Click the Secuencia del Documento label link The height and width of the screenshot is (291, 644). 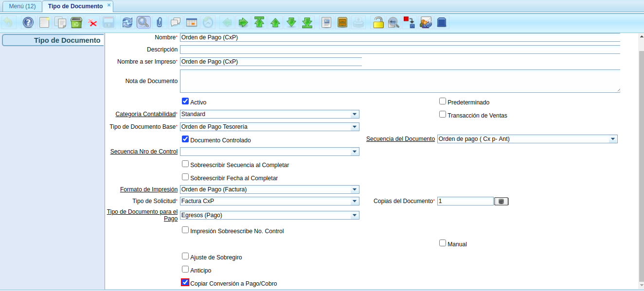[x=400, y=139]
